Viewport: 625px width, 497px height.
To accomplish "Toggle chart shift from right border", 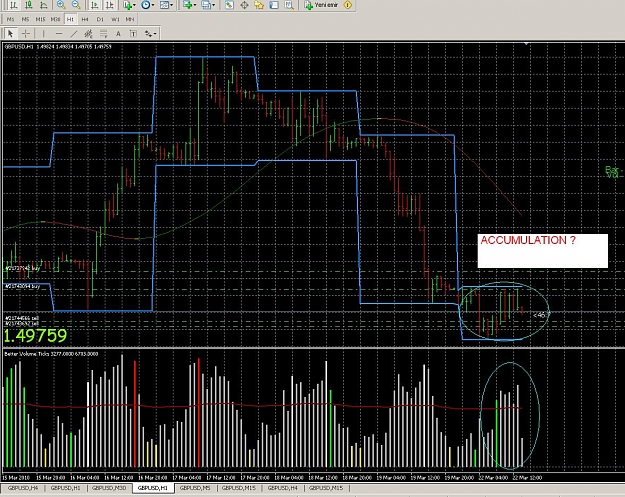I will pyautogui.click(x=109, y=5).
